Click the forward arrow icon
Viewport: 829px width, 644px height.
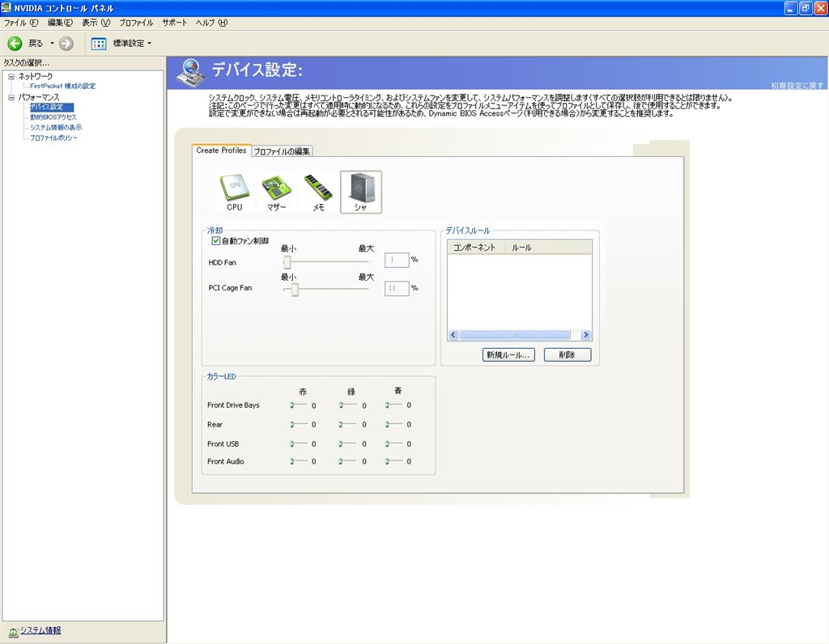[66, 44]
